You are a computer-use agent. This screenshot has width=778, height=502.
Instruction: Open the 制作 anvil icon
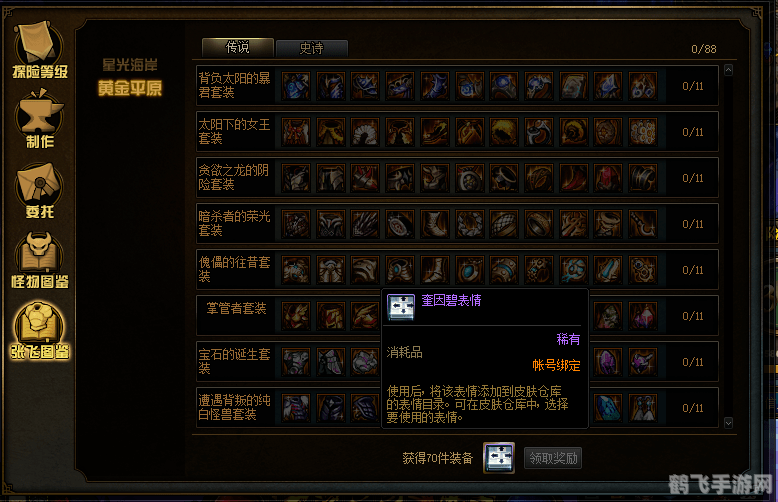pos(40,119)
